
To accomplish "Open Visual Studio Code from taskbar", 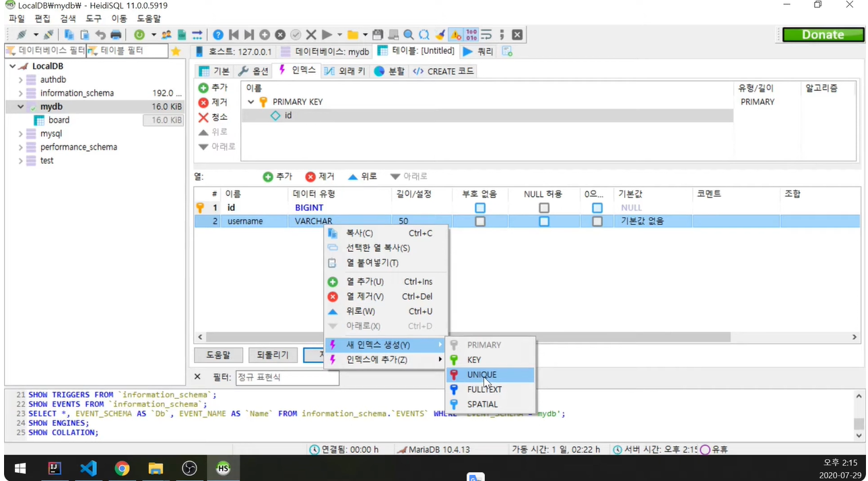I will pyautogui.click(x=88, y=468).
